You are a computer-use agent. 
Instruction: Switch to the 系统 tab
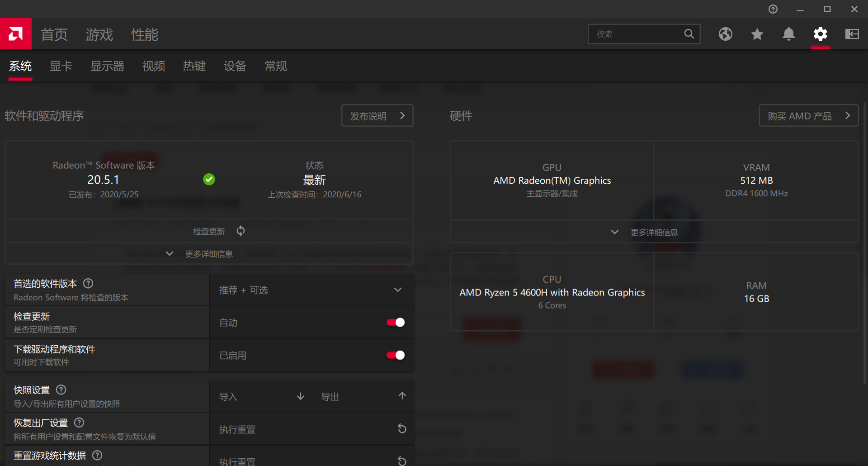tap(20, 66)
